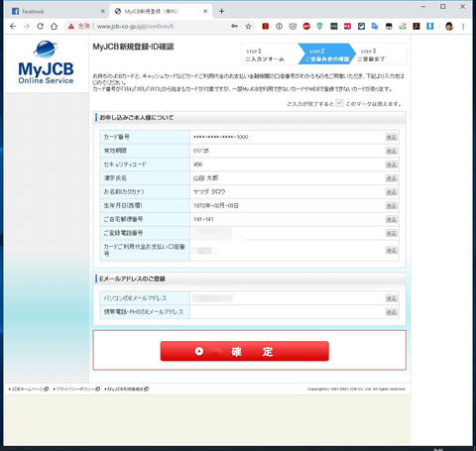Click the blue checkmark box extension icon

coord(361,27)
